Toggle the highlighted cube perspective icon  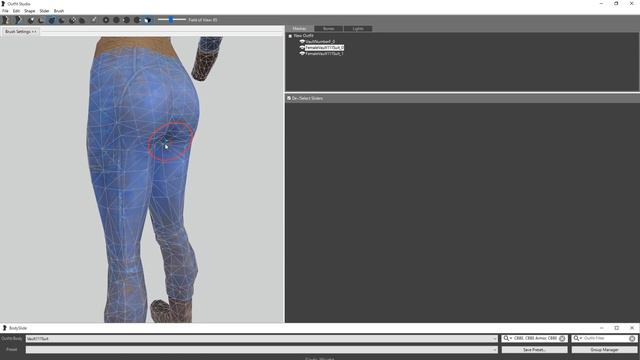click(x=148, y=20)
